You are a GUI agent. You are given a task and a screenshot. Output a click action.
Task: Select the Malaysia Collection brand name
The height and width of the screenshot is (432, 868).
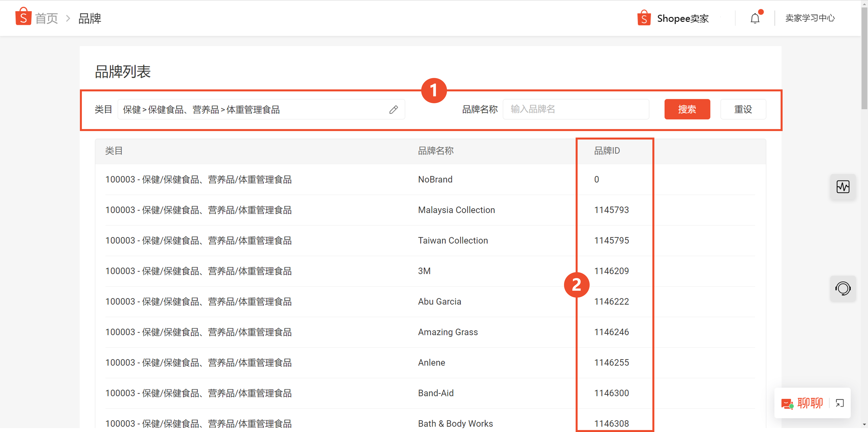tap(456, 210)
